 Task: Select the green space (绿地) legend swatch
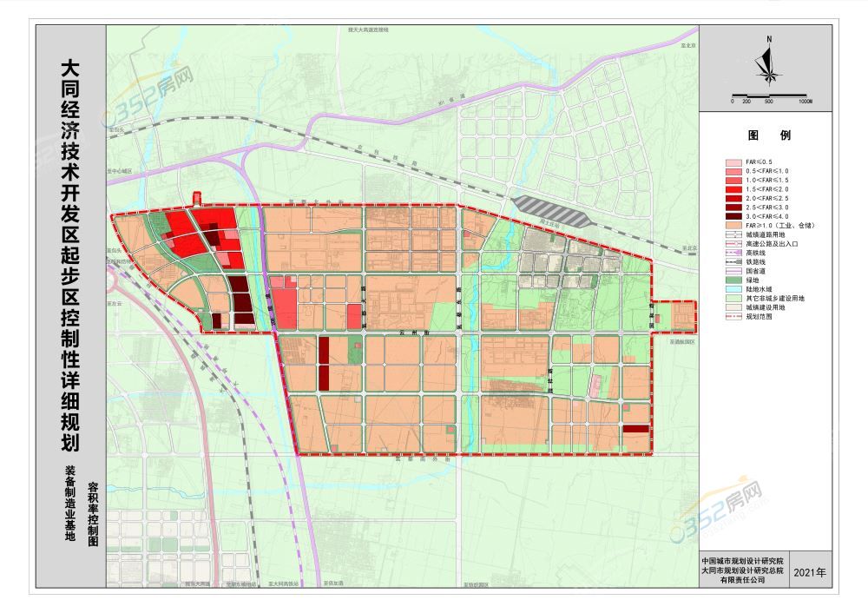pos(734,280)
